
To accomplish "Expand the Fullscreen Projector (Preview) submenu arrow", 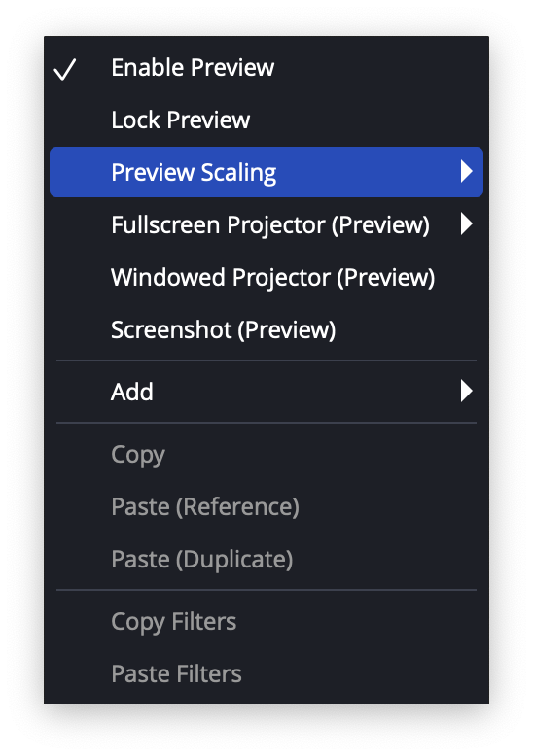I will pos(466,224).
